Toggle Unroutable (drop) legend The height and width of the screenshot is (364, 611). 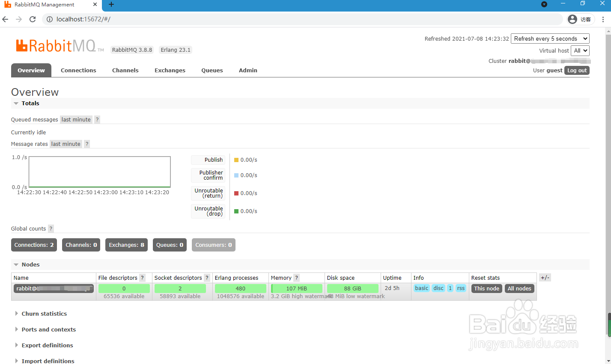pos(208,211)
